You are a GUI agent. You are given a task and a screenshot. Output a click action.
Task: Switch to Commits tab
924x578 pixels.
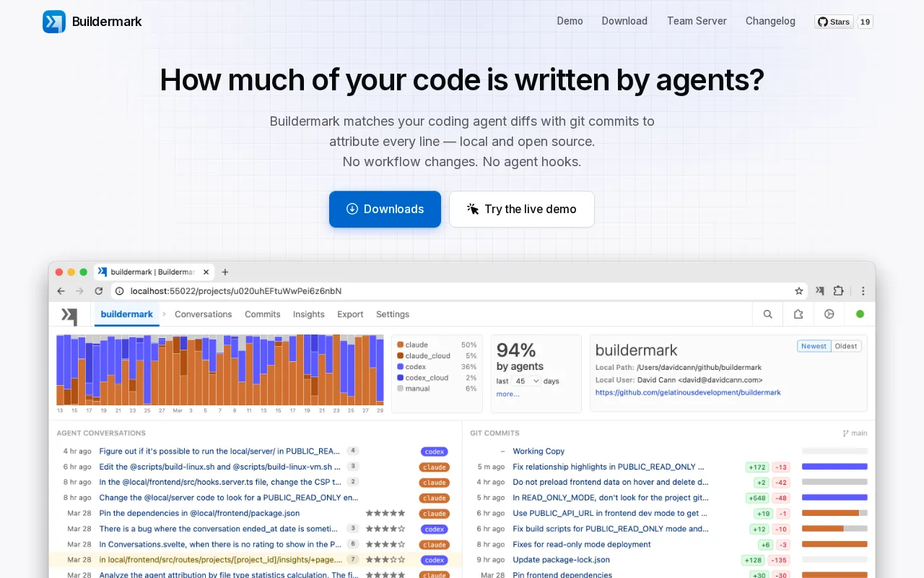tap(263, 314)
